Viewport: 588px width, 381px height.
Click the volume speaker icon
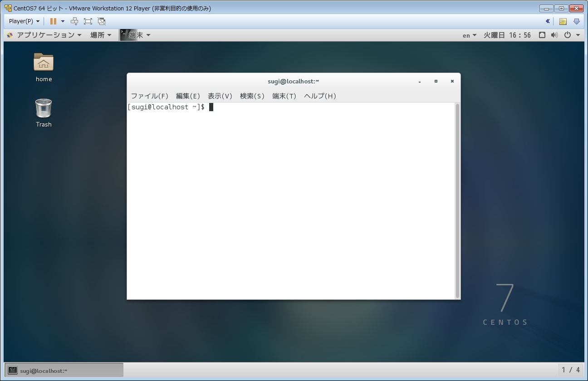click(x=554, y=35)
